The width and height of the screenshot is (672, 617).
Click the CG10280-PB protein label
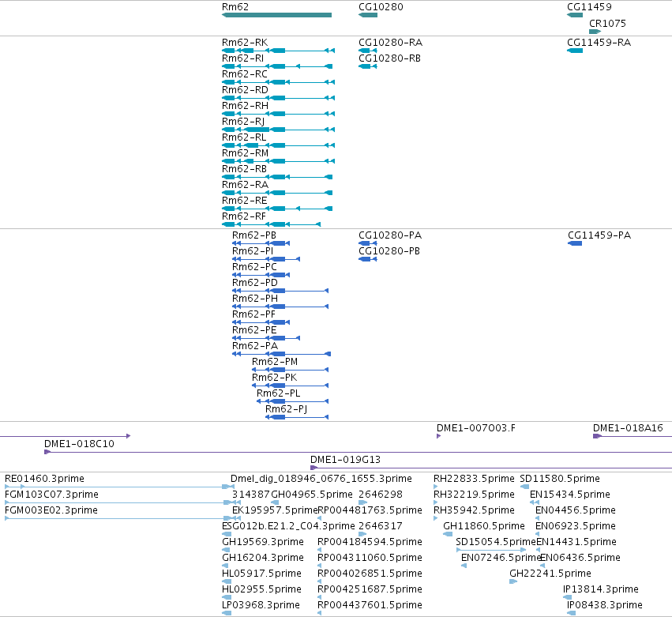tap(389, 251)
